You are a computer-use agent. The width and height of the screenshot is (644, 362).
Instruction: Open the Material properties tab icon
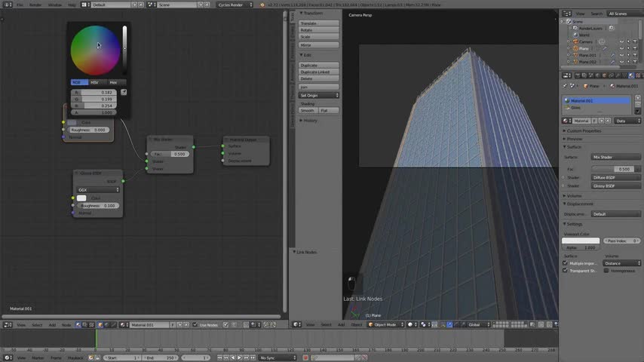click(x=631, y=75)
